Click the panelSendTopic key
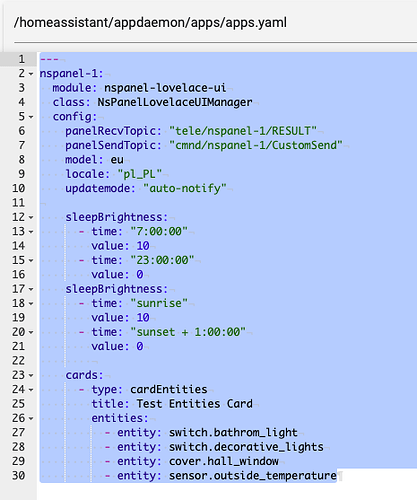Image resolution: width=417 pixels, height=500 pixels. (x=111, y=145)
